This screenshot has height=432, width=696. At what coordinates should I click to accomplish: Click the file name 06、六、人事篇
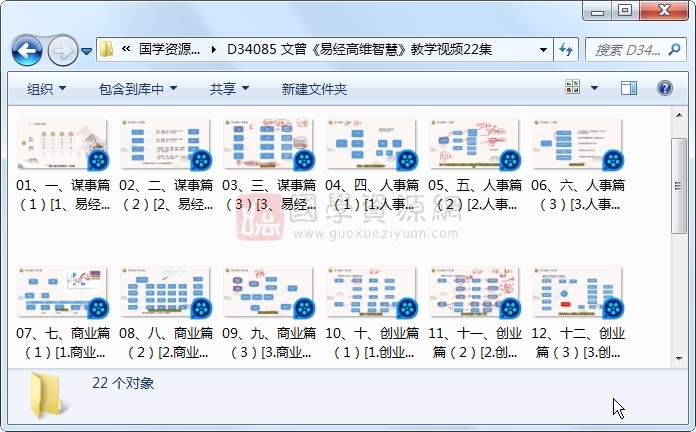(577, 194)
